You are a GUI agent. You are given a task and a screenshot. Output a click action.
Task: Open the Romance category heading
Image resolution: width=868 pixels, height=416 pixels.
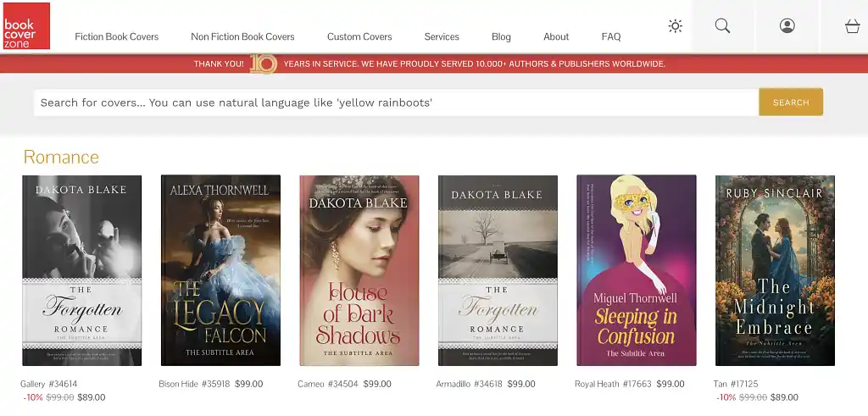61,157
